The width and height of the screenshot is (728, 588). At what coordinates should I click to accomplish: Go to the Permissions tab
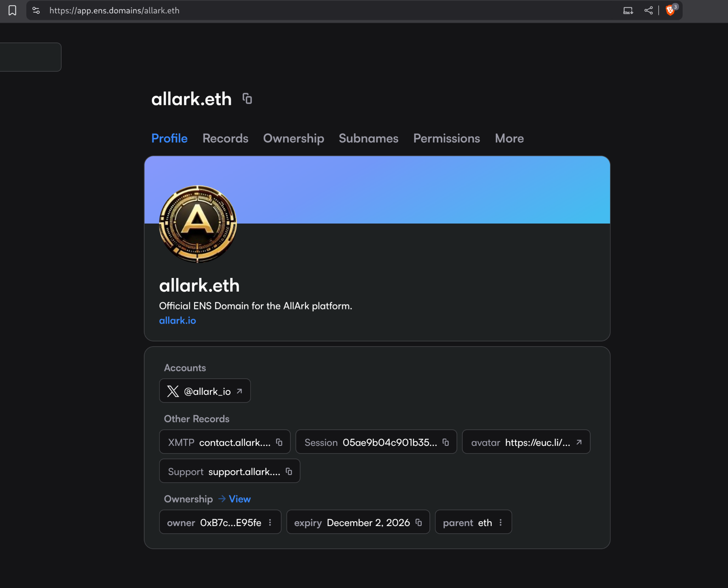click(446, 138)
